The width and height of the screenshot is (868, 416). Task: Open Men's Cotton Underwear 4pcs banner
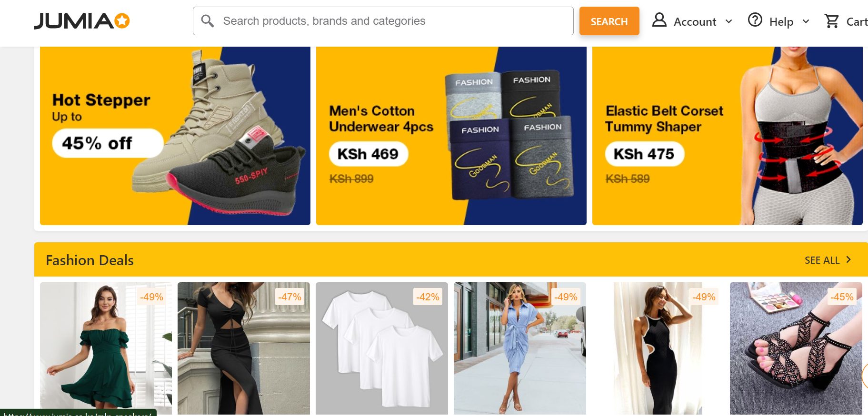(x=451, y=136)
